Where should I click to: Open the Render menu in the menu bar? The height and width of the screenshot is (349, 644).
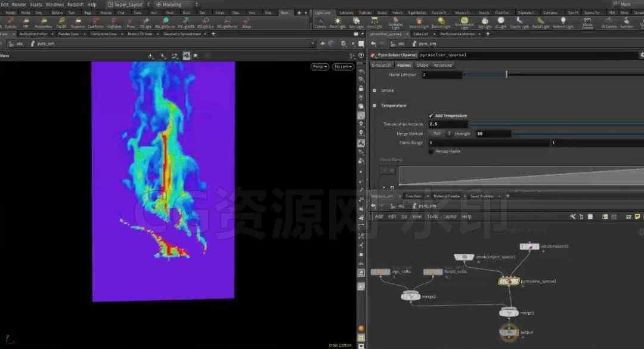pos(18,5)
